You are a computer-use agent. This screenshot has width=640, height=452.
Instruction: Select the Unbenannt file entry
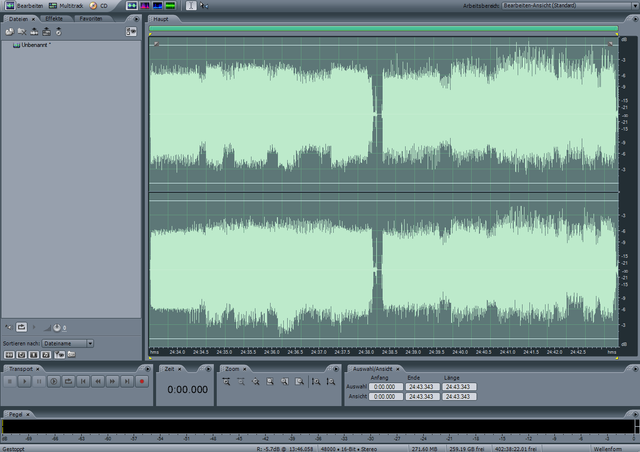pos(32,45)
